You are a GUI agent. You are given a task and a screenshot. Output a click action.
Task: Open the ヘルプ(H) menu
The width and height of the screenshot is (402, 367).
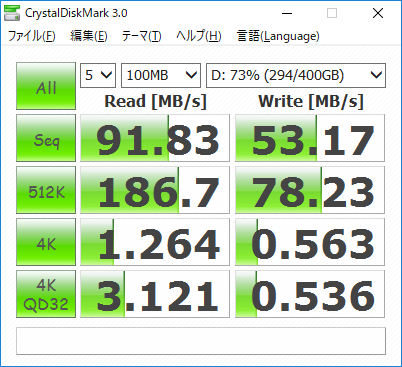click(199, 36)
